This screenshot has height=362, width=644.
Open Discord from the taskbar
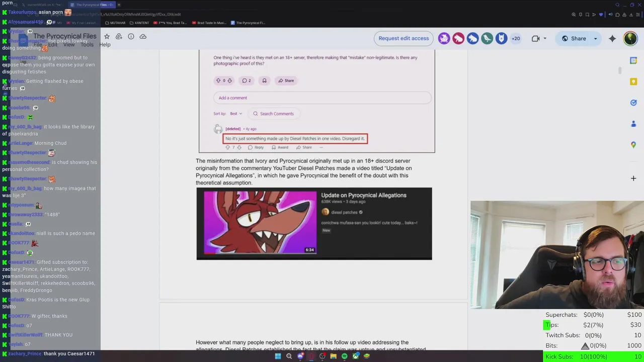point(300,356)
